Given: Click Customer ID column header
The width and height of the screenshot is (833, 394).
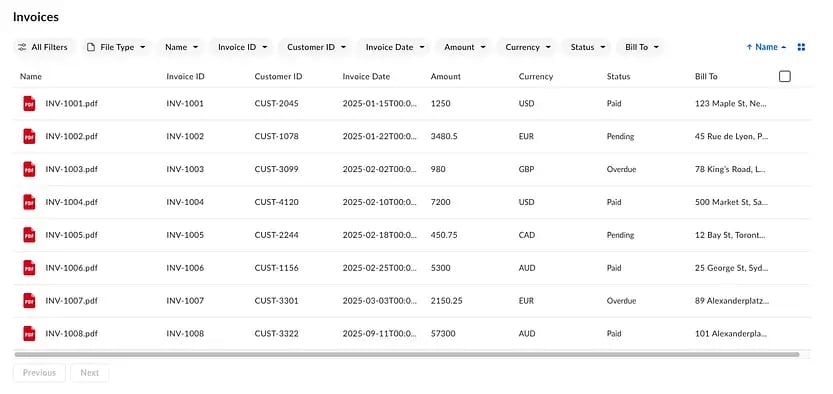Looking at the screenshot, I should click(278, 76).
